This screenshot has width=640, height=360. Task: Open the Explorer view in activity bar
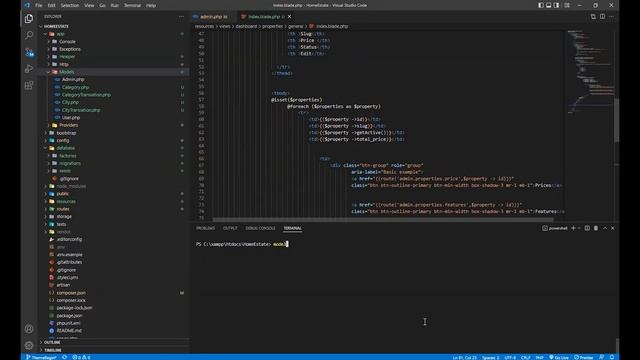tap(29, 19)
